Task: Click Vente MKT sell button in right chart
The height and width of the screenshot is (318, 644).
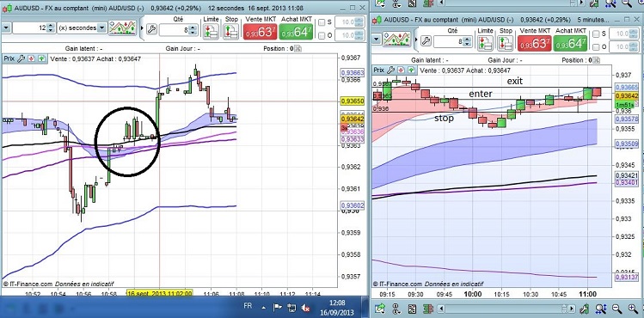Action: [x=534, y=43]
